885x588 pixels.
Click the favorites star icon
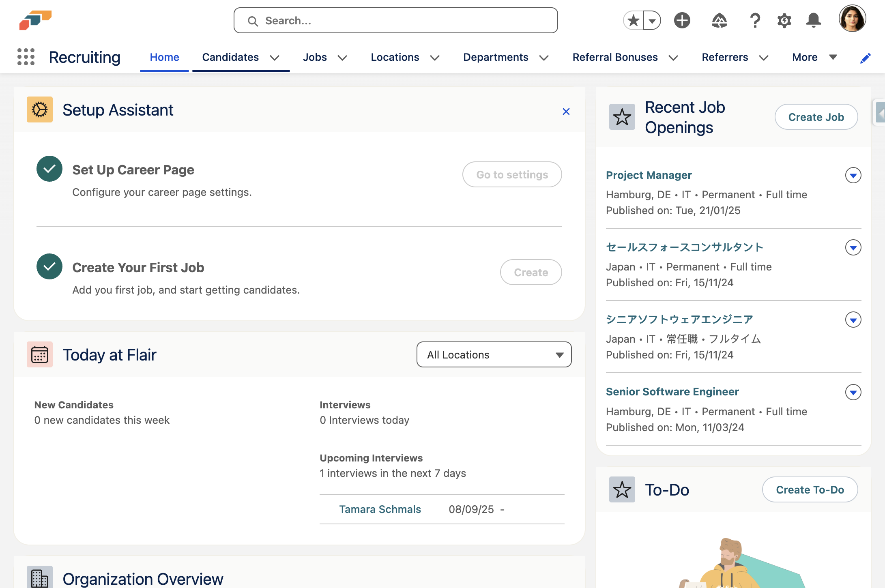coord(634,21)
